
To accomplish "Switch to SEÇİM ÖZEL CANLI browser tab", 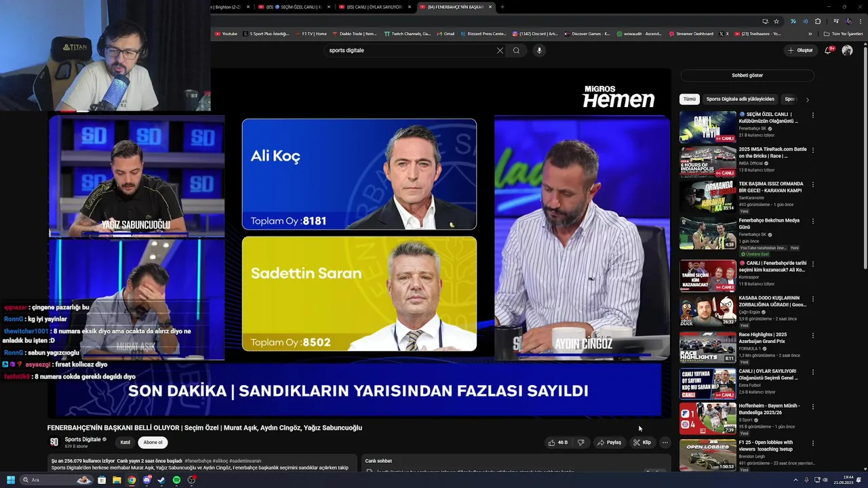I will tap(293, 7).
